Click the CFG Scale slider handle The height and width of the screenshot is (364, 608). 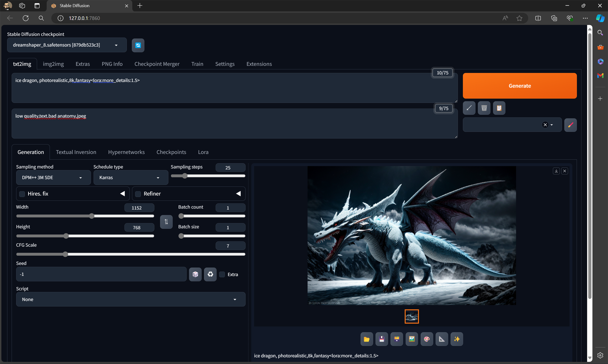point(65,254)
